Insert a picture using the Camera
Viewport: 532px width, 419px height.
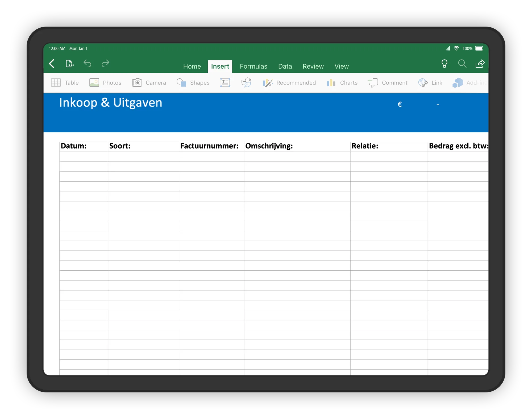[x=149, y=83]
